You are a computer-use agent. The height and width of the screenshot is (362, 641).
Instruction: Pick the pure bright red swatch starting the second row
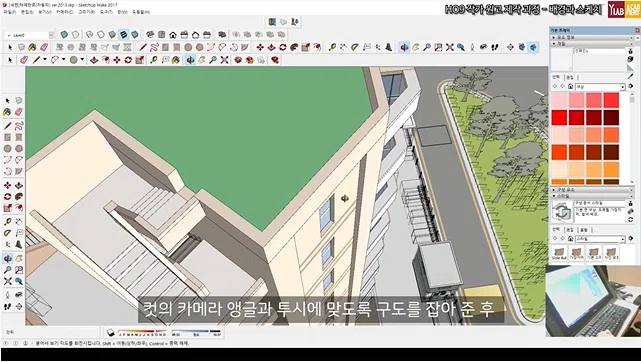pyautogui.click(x=559, y=118)
